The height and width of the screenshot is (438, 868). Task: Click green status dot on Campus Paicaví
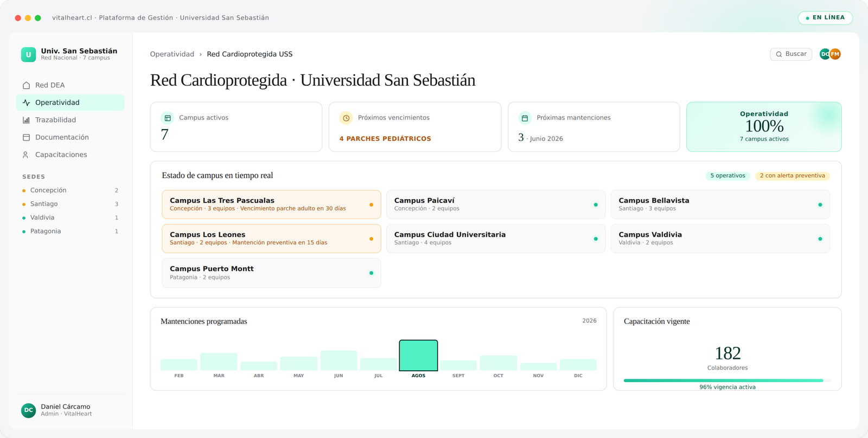(x=596, y=205)
